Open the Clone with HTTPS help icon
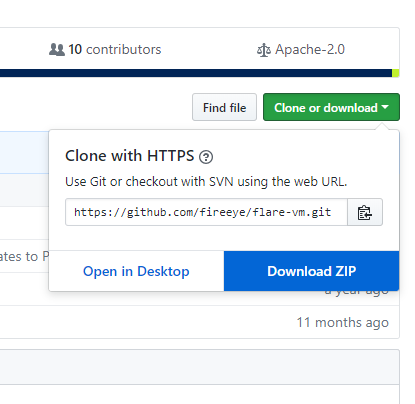Screen dimensions: 415x404 [x=206, y=157]
